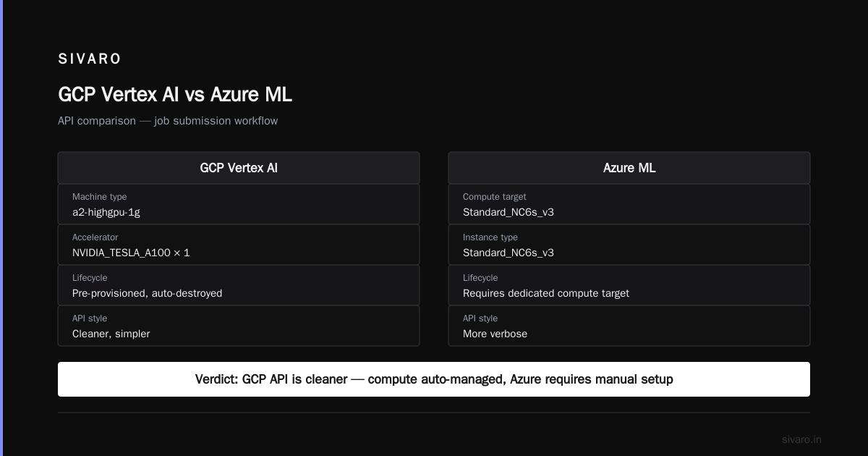The width and height of the screenshot is (868, 456).
Task: Select Standard_NC6s_v3 under Compute target
Action: [509, 212]
